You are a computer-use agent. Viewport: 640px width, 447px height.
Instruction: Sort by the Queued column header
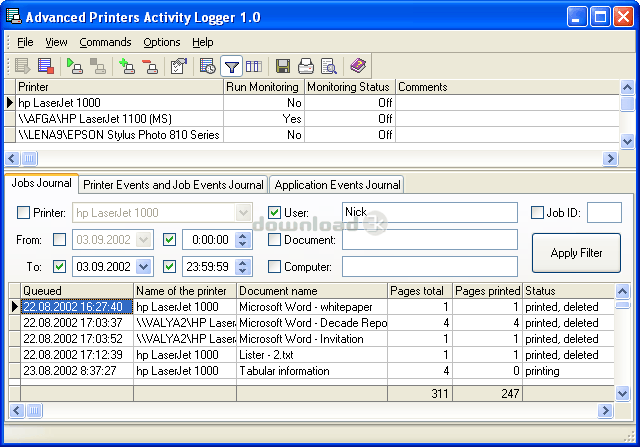[x=77, y=291]
